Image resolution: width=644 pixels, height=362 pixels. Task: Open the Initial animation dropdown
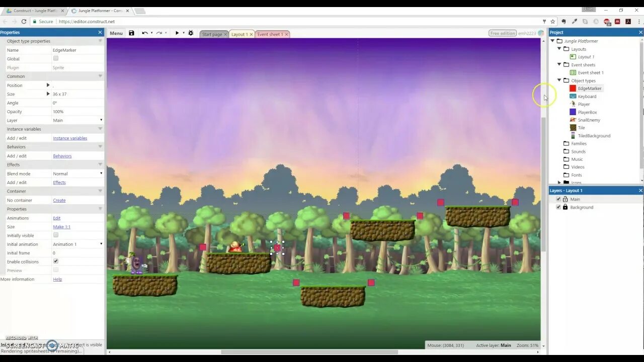click(77, 244)
